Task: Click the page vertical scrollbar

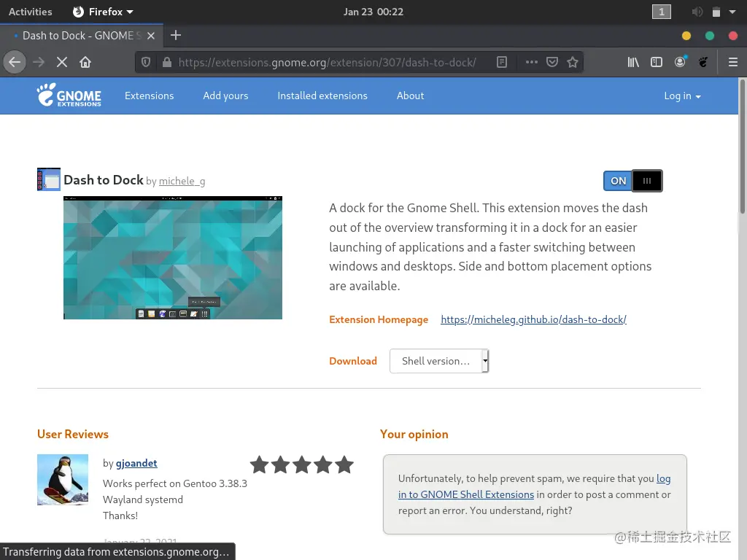Action: pyautogui.click(x=742, y=147)
